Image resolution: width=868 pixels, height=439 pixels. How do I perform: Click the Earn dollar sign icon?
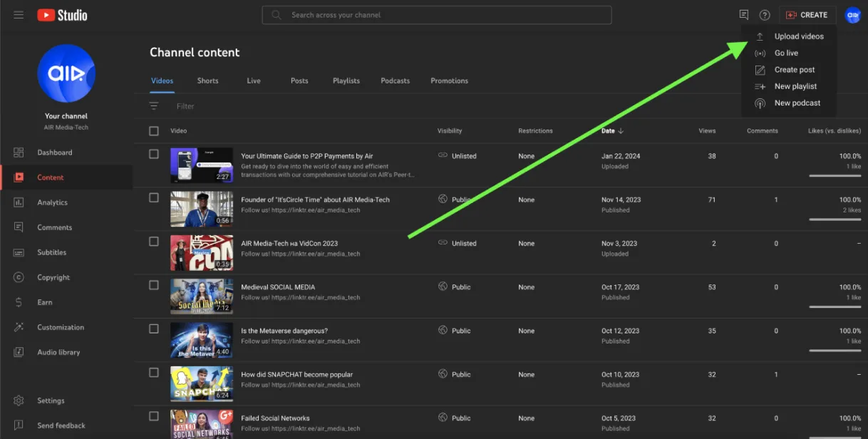point(19,302)
